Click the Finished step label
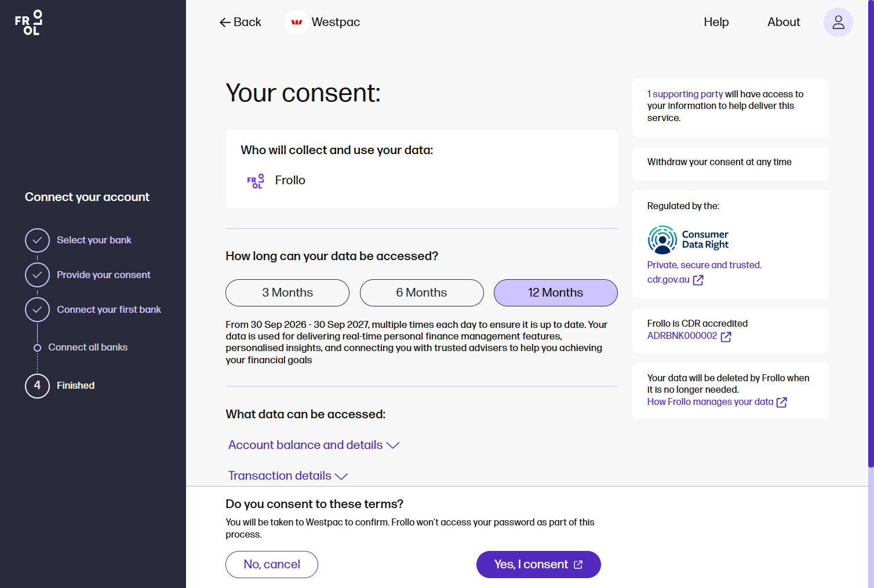Viewport: 874px width, 588px height. pyautogui.click(x=75, y=386)
